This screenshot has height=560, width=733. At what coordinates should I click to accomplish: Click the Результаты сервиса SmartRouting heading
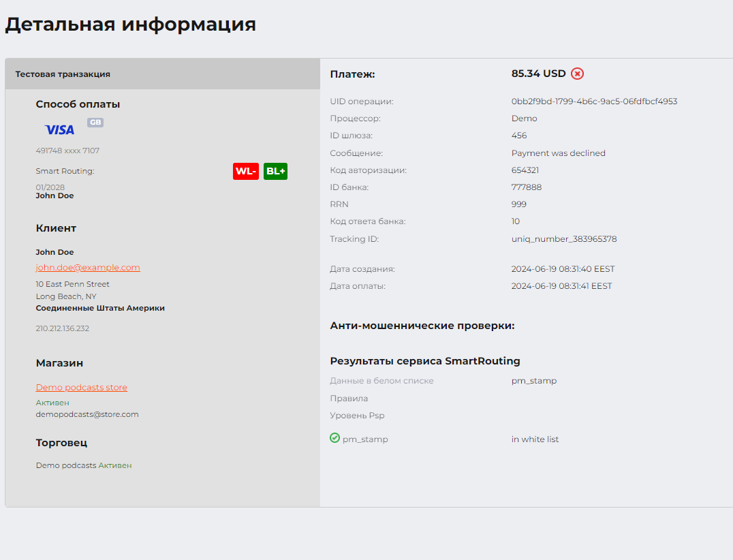click(425, 361)
